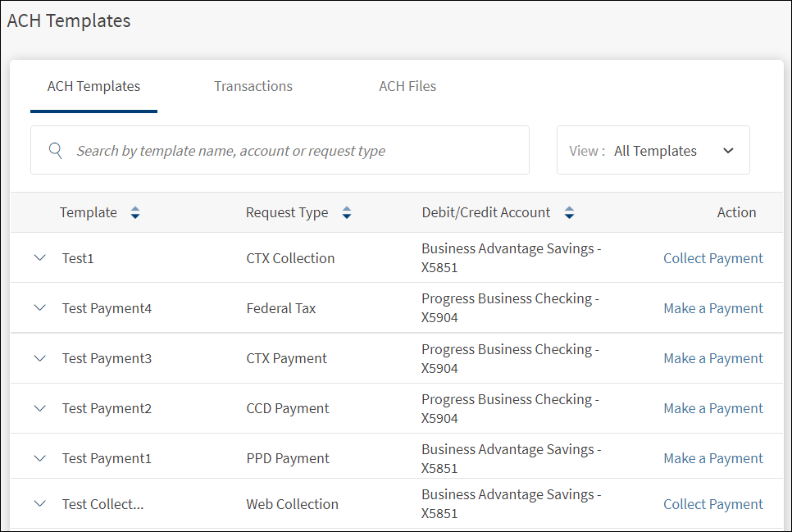
Task: Click Collect Payment for Test Collect... template
Action: pos(712,504)
